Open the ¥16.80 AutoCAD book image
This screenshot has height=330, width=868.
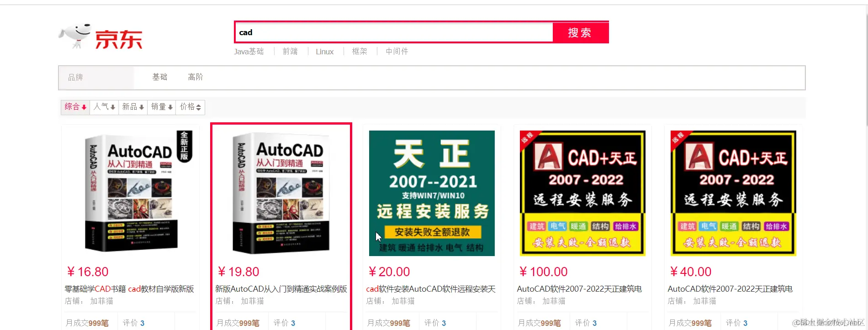pos(130,193)
